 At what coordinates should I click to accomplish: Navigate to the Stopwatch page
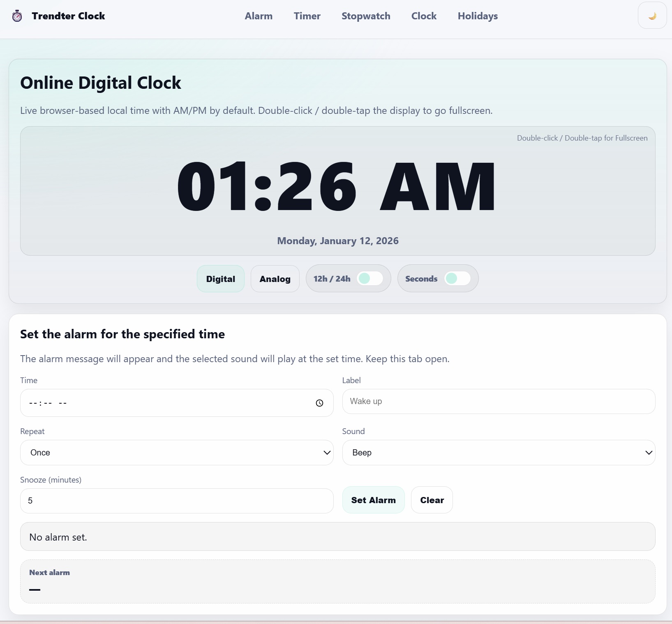366,16
